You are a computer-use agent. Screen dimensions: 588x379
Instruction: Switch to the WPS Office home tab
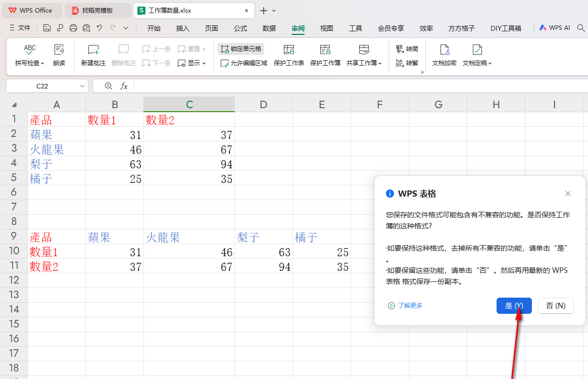[x=32, y=11]
